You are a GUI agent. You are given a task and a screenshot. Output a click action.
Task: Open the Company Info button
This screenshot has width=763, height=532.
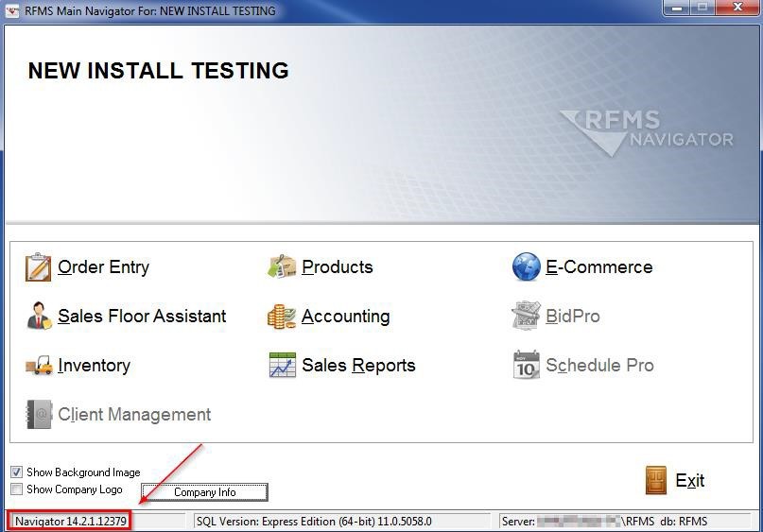coord(204,492)
